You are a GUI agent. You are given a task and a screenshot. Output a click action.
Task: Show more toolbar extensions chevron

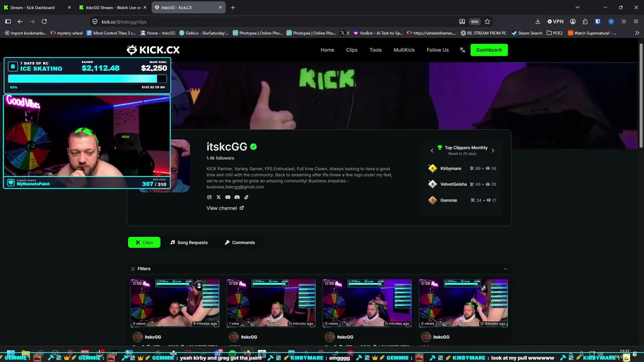623,22
